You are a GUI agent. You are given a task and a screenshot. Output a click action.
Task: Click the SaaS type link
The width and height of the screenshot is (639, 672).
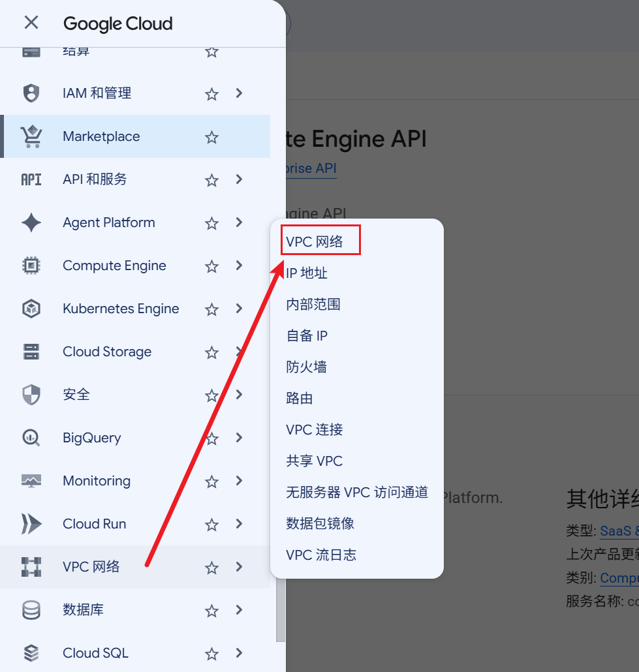619,531
